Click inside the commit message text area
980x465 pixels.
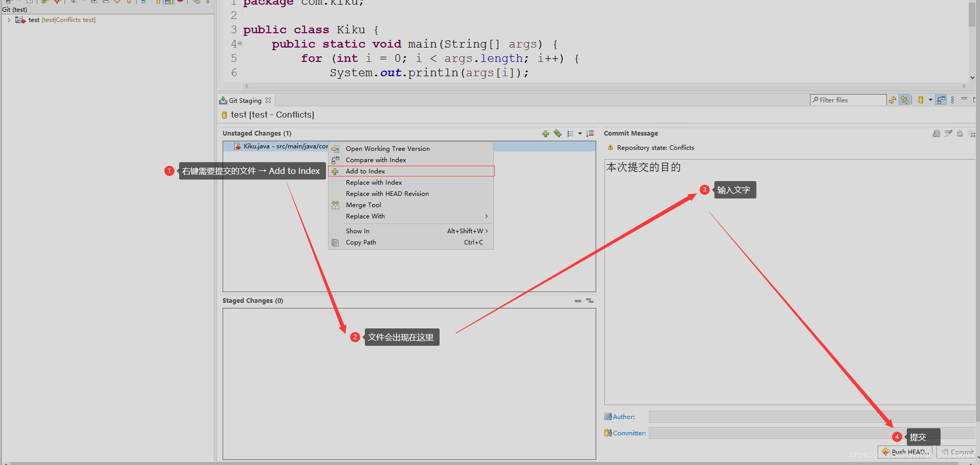[x=790, y=282]
